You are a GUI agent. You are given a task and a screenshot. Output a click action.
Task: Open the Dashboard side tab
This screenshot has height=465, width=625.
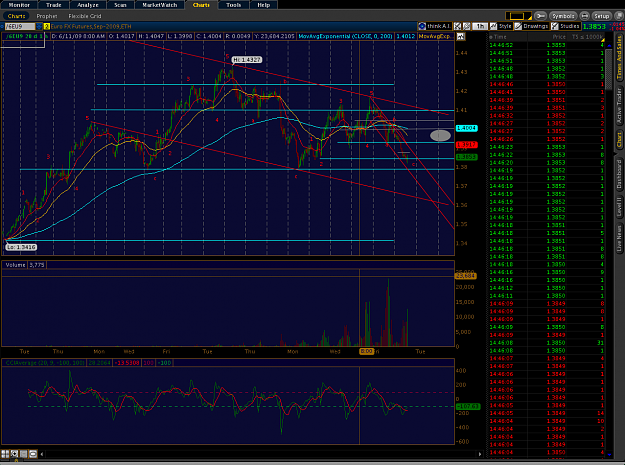tap(619, 174)
